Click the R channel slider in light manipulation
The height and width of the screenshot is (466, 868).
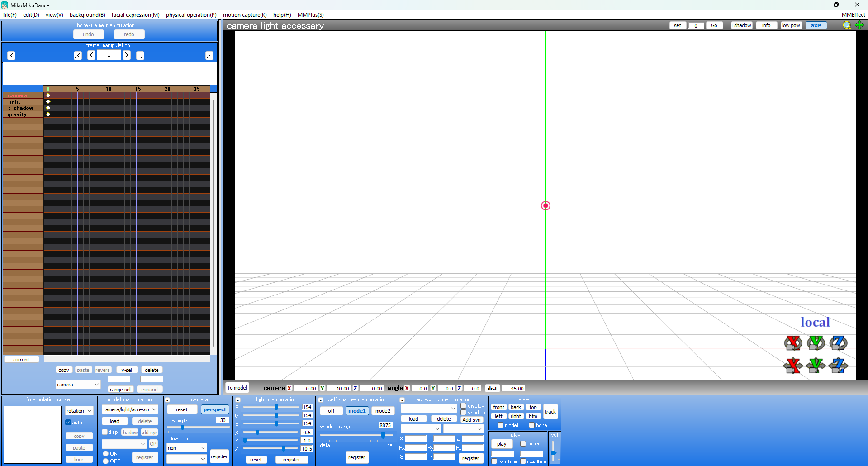coord(277,407)
